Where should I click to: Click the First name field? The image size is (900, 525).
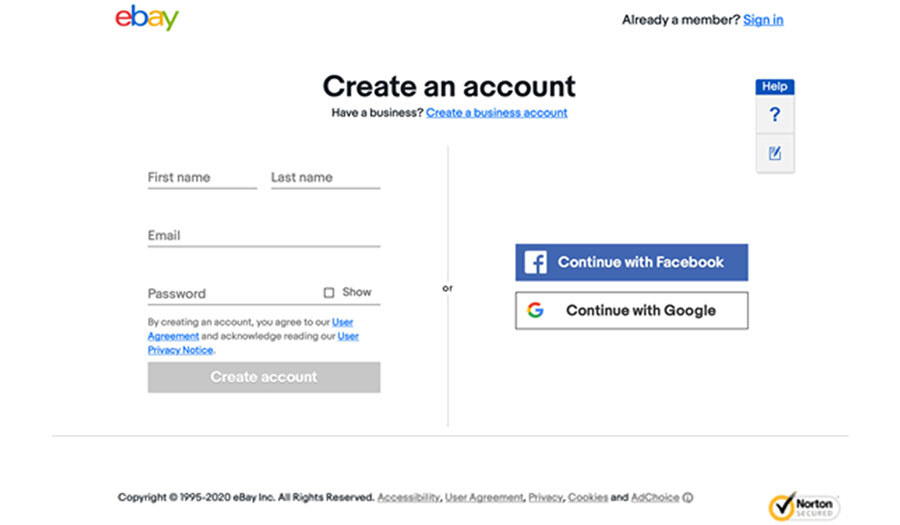coord(202,178)
